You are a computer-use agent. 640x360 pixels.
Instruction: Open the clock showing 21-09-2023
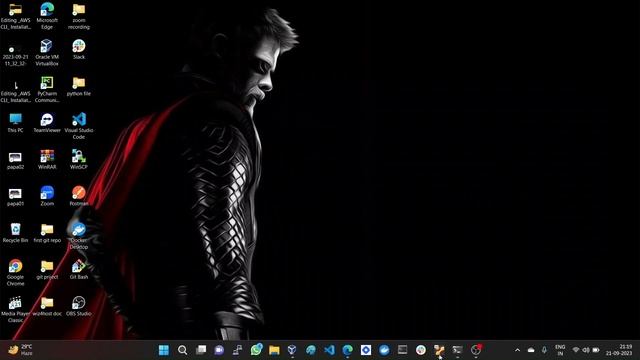pos(620,350)
